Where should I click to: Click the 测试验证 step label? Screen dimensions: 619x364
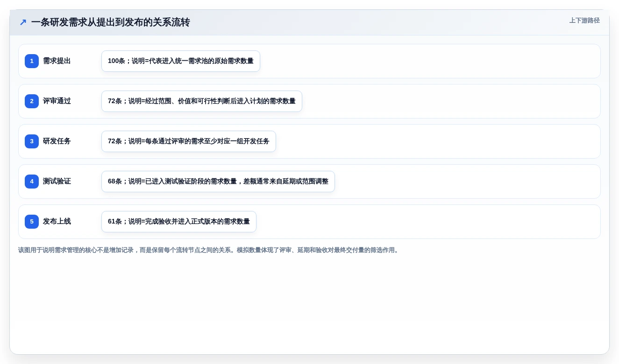57,182
